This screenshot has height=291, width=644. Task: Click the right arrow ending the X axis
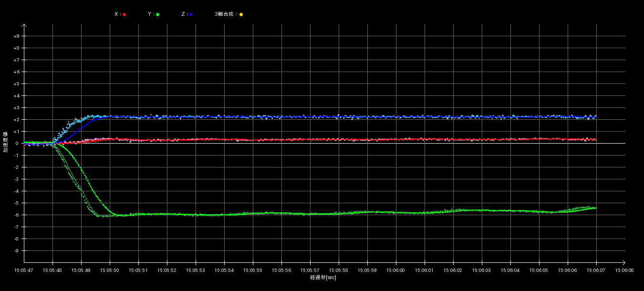pyautogui.click(x=623, y=262)
